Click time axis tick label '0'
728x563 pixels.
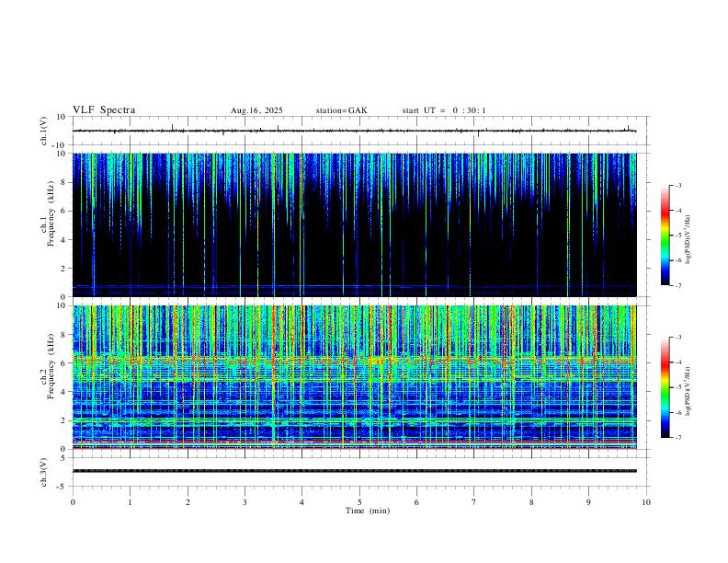73,502
